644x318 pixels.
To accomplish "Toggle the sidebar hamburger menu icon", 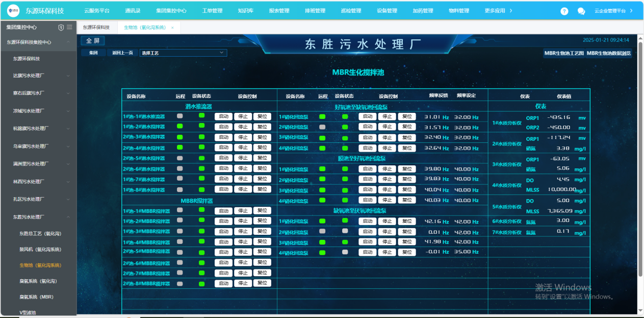I will tap(69, 27).
